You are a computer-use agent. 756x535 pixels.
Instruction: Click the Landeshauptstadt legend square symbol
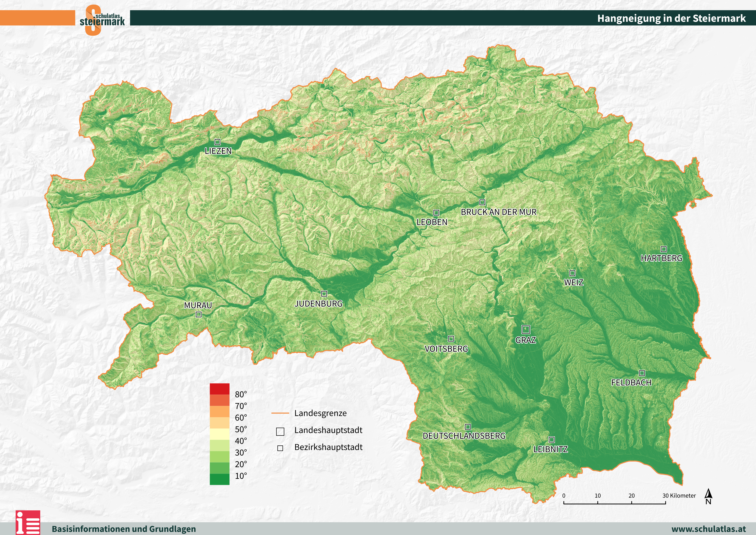pyautogui.click(x=280, y=431)
